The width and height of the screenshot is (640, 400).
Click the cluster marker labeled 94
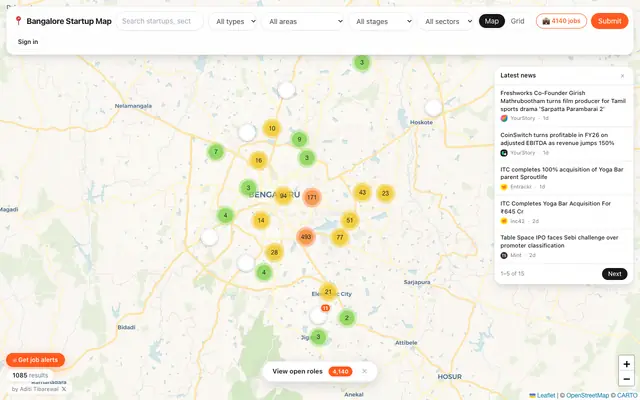click(x=283, y=196)
